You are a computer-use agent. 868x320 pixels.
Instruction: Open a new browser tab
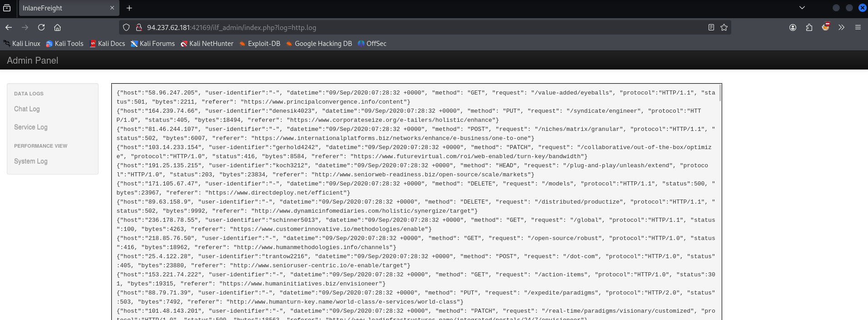tap(129, 8)
